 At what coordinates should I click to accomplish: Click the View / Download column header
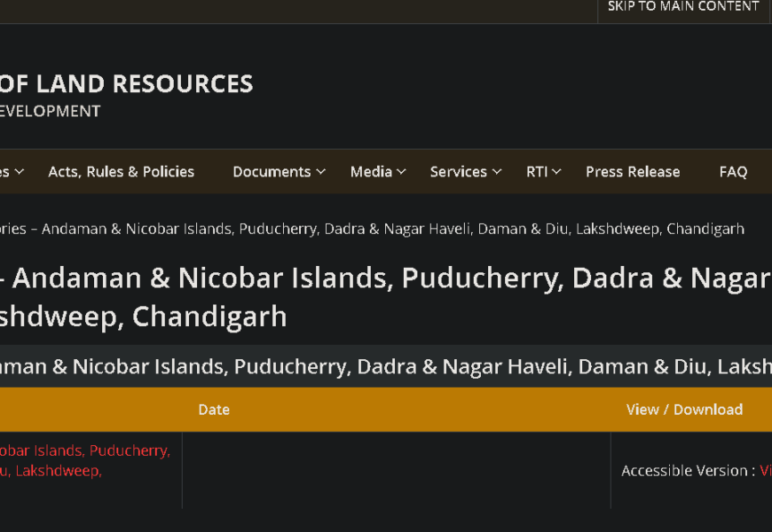(684, 410)
